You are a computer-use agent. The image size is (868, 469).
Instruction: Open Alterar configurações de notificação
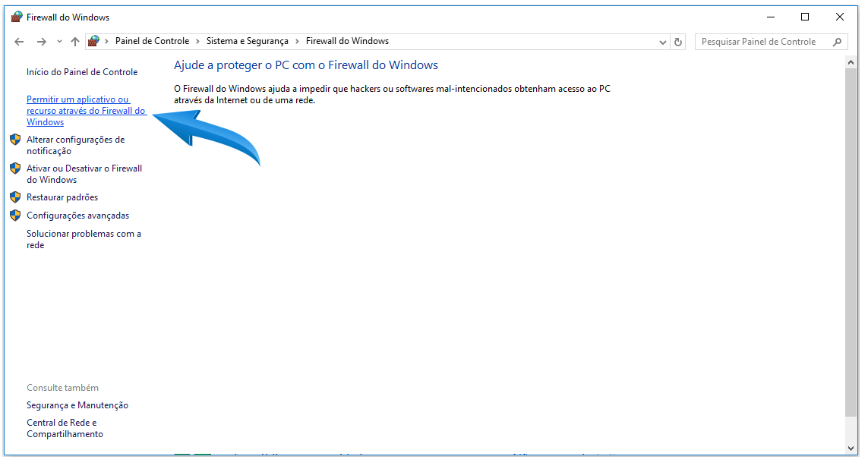tap(76, 145)
